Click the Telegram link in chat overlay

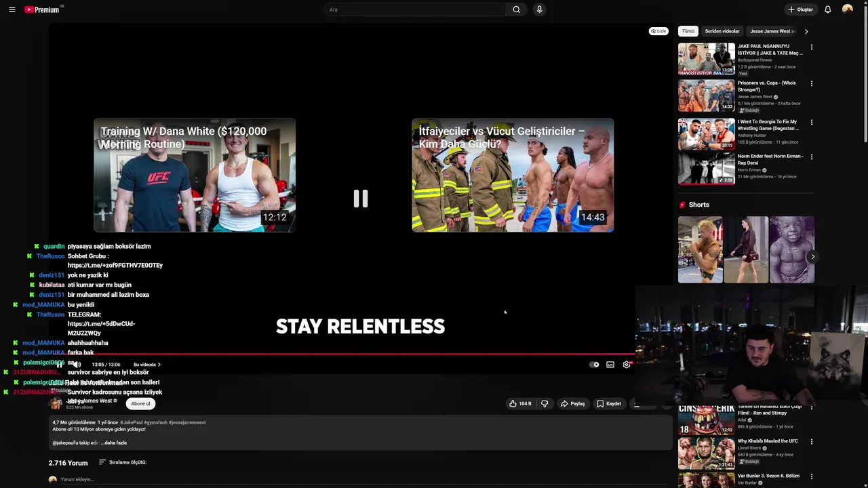tap(101, 329)
